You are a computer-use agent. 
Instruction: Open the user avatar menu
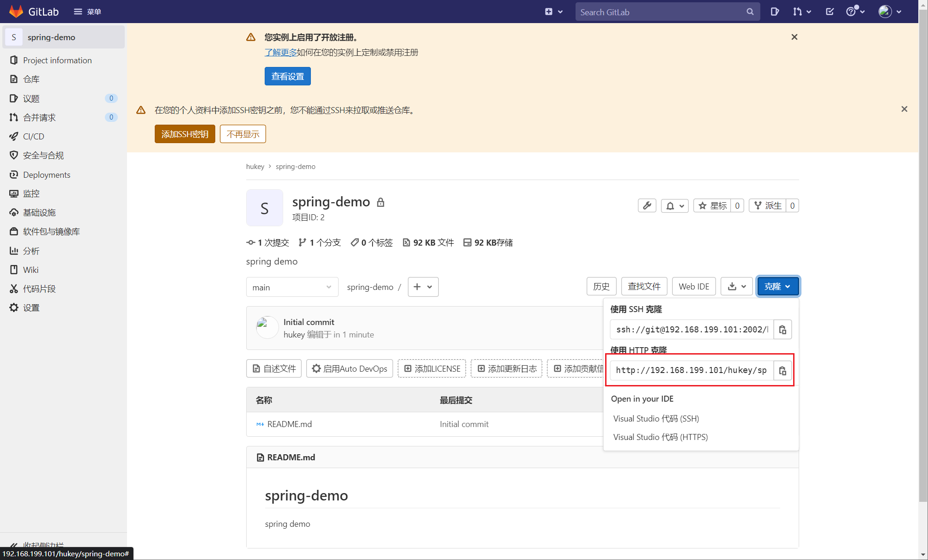pyautogui.click(x=890, y=12)
